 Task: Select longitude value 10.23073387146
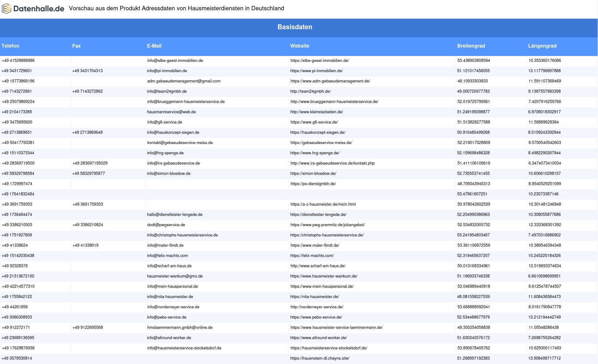(543, 194)
